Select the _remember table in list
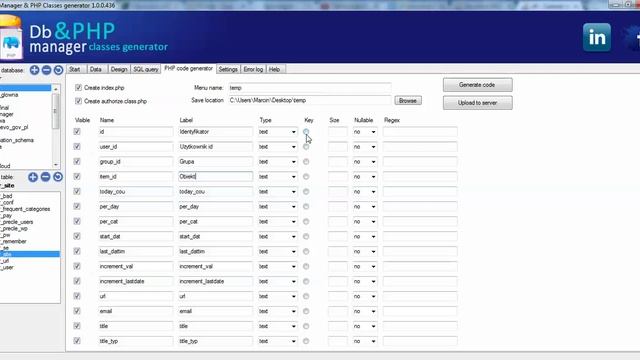Screen dimensions: 640x360 pyautogui.click(x=14, y=241)
